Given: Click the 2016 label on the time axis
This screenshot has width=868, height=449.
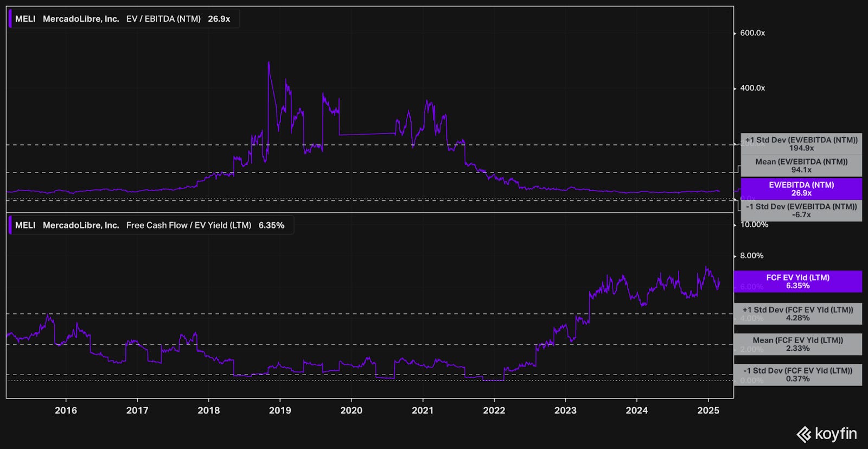Looking at the screenshot, I should (66, 410).
